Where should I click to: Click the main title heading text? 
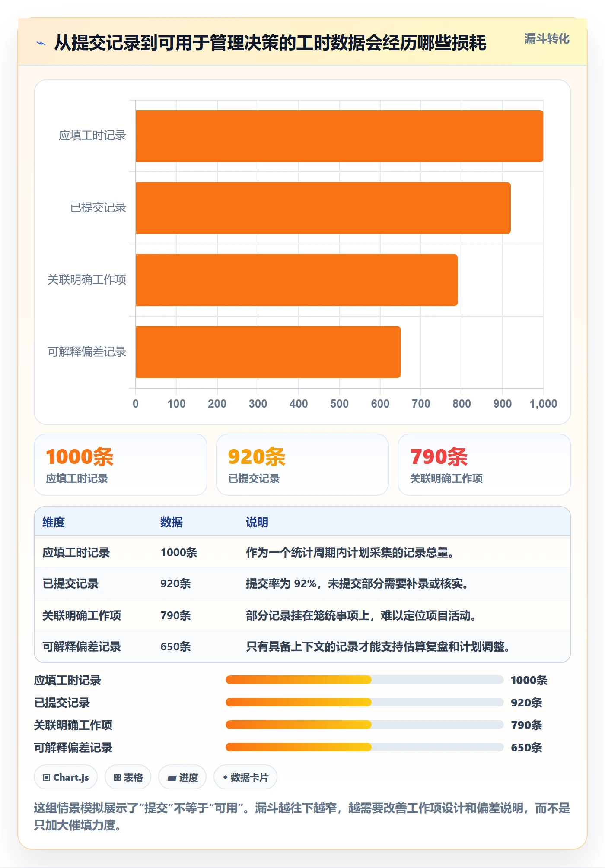[270, 43]
